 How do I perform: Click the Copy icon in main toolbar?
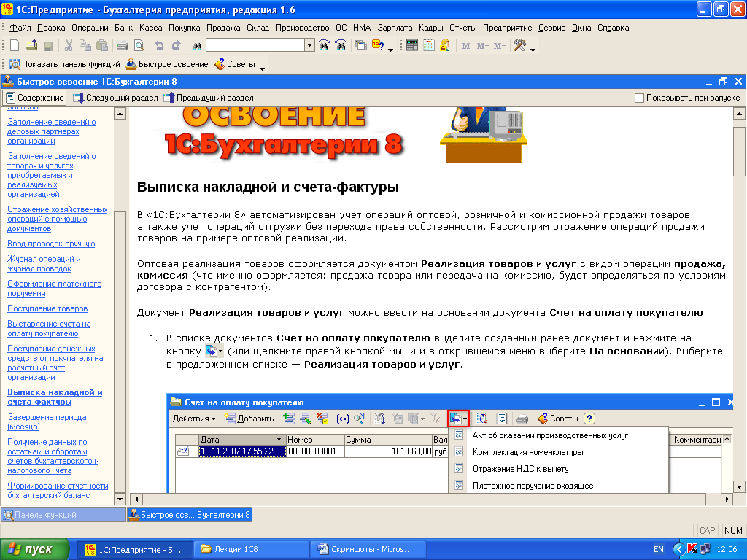(x=85, y=46)
